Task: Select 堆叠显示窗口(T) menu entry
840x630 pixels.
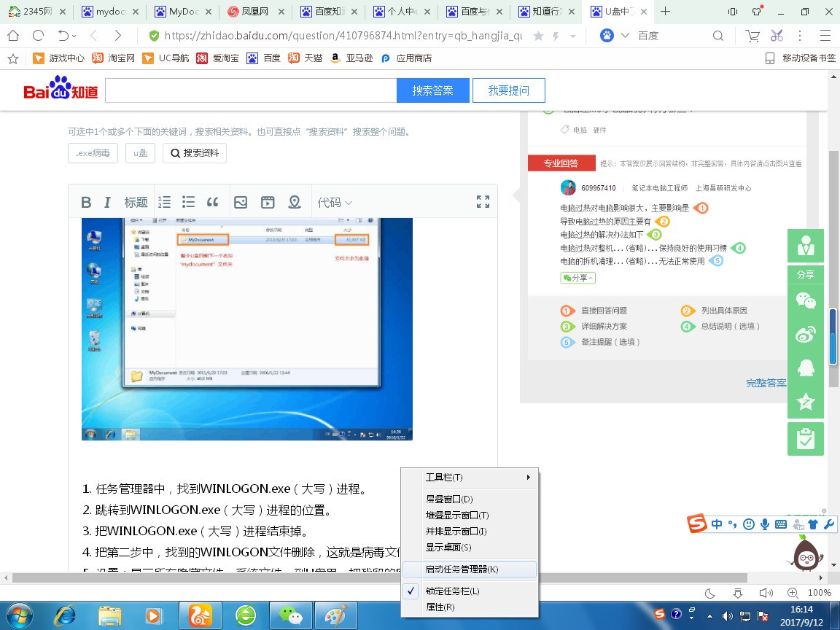Action: [x=470, y=515]
